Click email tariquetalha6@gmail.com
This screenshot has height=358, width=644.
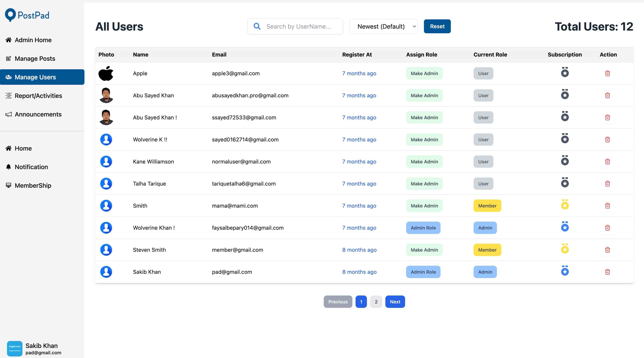click(x=244, y=183)
